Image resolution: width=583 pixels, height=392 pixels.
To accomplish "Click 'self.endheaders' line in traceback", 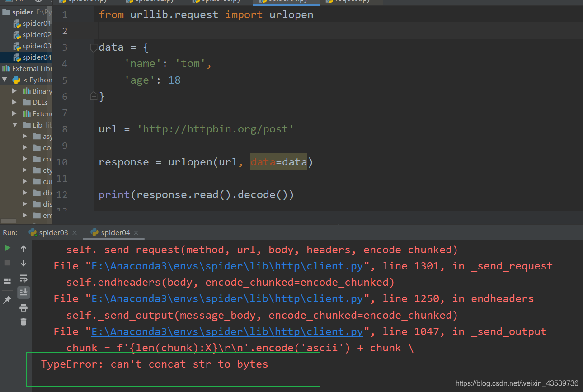I will [x=230, y=283].
